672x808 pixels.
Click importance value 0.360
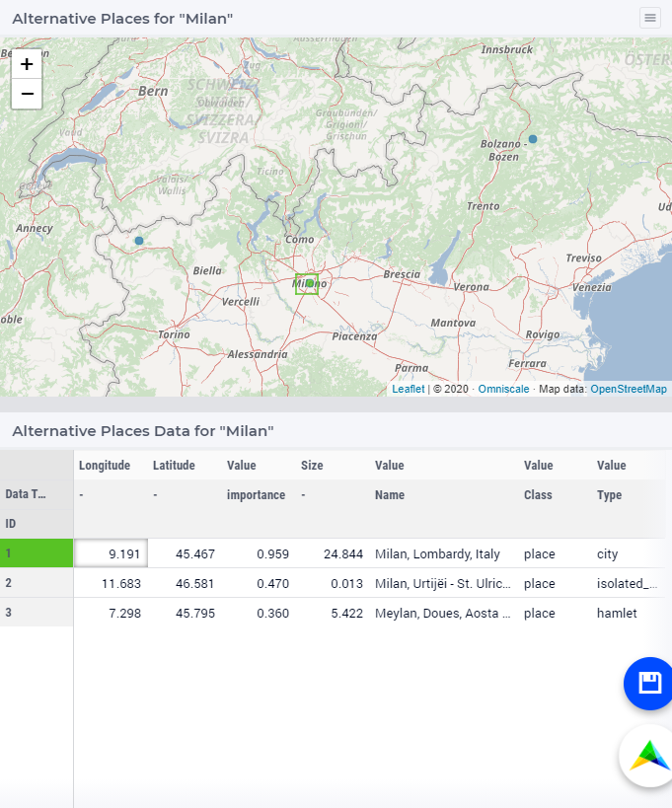[x=260, y=614]
